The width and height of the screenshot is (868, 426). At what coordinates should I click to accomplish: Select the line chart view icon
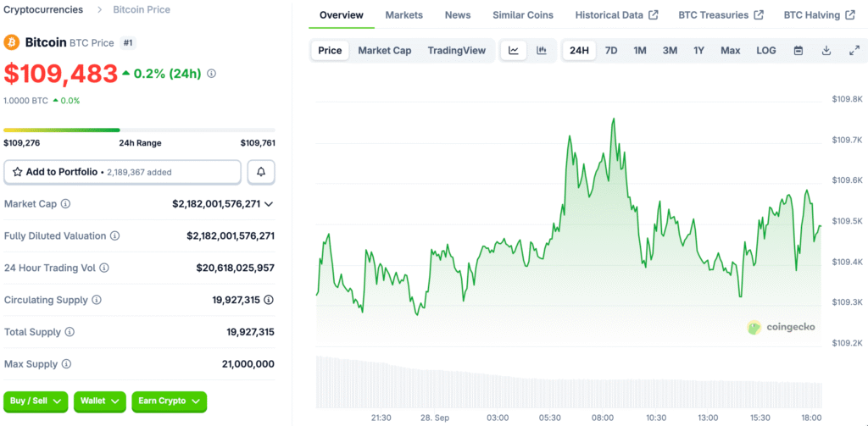click(514, 51)
